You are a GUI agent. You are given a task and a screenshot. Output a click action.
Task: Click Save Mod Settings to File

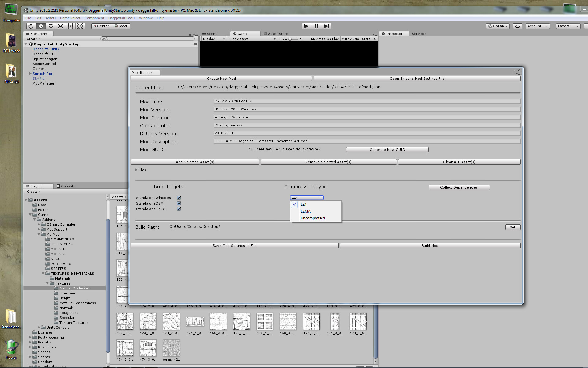click(x=235, y=246)
